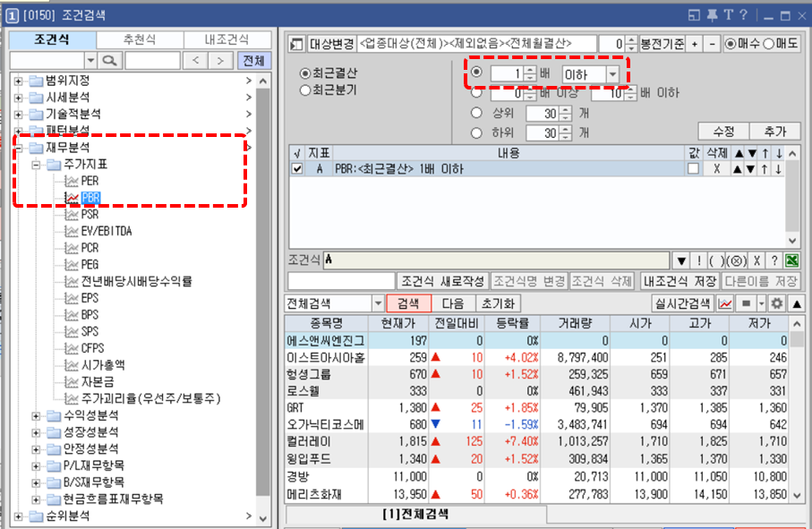
Task: Click the magnifier search icon in left panel
Action: point(109,61)
